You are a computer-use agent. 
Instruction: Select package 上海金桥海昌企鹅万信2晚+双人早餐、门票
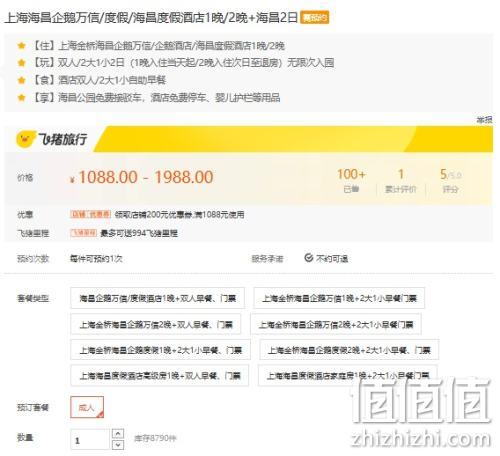coord(156,324)
